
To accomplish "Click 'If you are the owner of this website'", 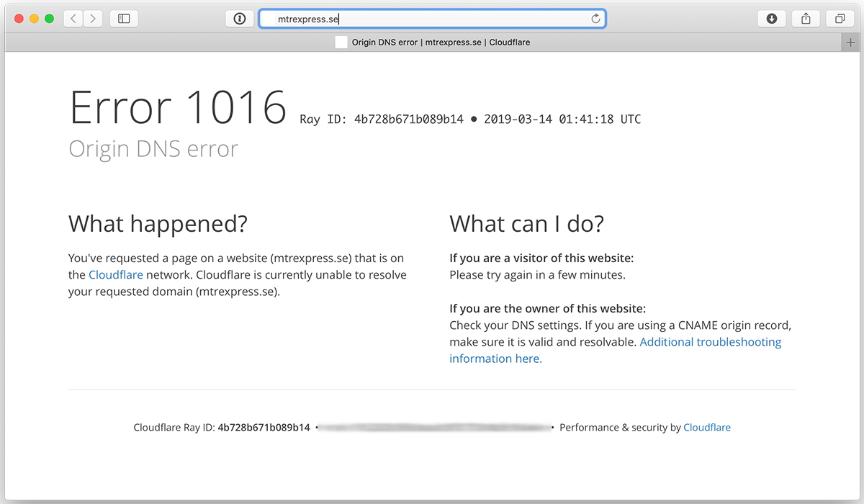I will click(547, 309).
